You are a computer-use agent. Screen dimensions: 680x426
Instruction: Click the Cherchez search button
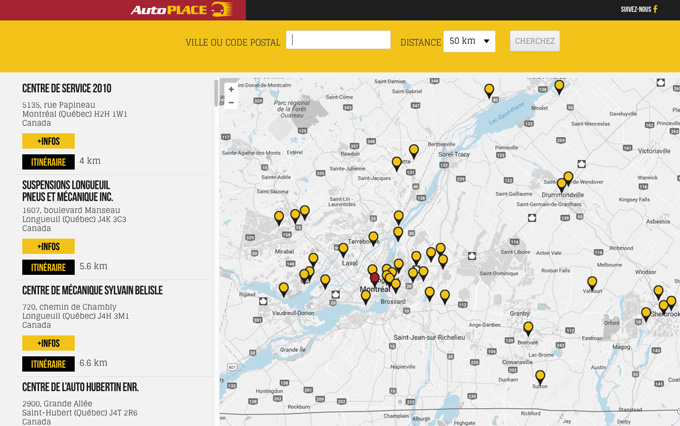pos(535,41)
